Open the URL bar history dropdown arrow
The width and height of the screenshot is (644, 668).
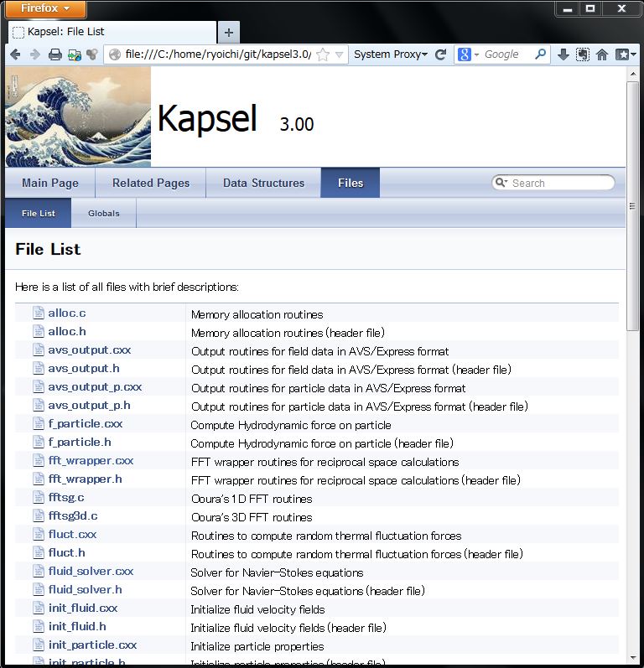[x=340, y=54]
